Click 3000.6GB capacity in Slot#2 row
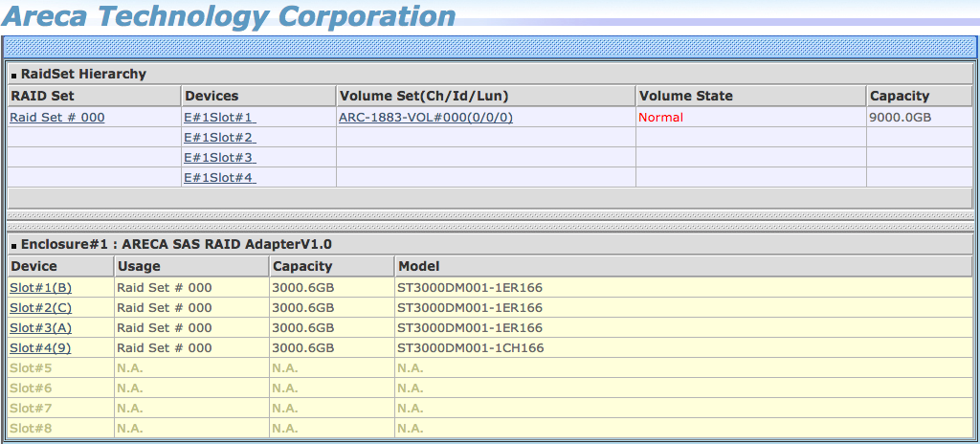The image size is (980, 444). point(303,308)
